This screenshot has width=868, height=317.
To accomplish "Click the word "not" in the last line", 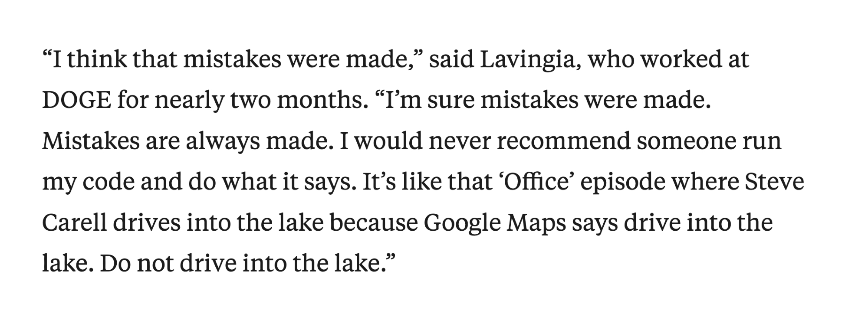I will pos(155,264).
